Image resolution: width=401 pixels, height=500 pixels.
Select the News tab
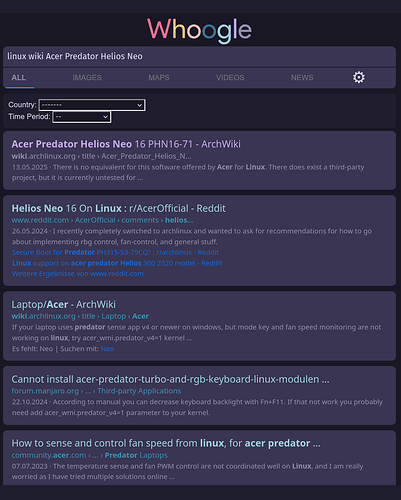302,78
